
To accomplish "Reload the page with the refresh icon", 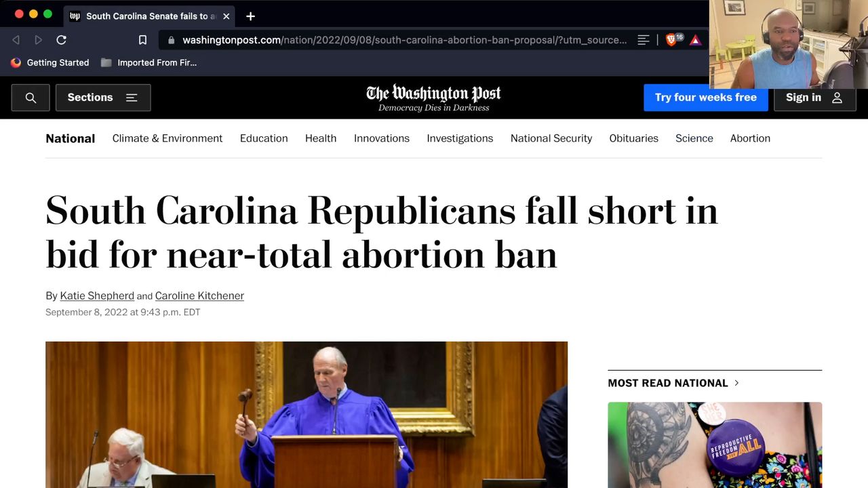I will 61,40.
